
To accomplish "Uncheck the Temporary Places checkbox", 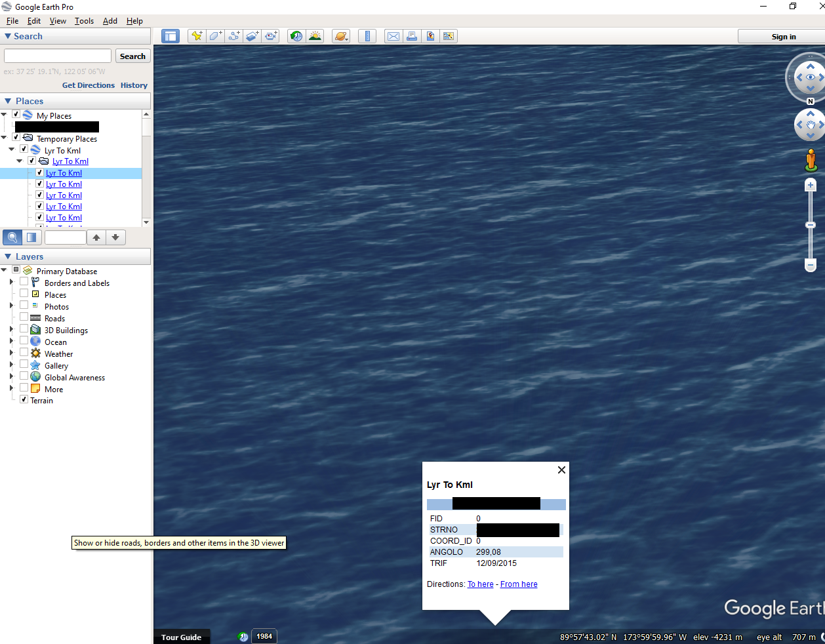I will coord(16,137).
